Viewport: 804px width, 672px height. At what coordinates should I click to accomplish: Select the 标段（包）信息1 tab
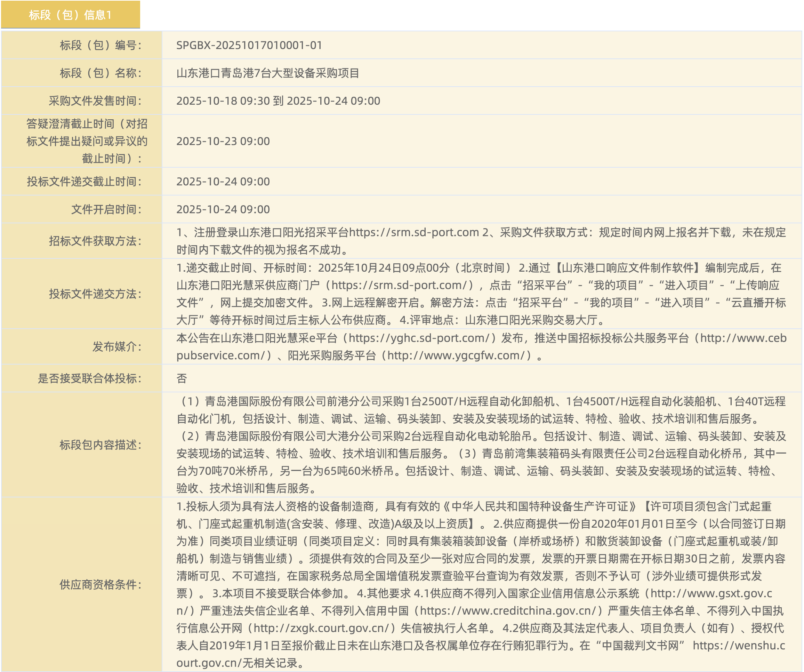[x=70, y=15]
